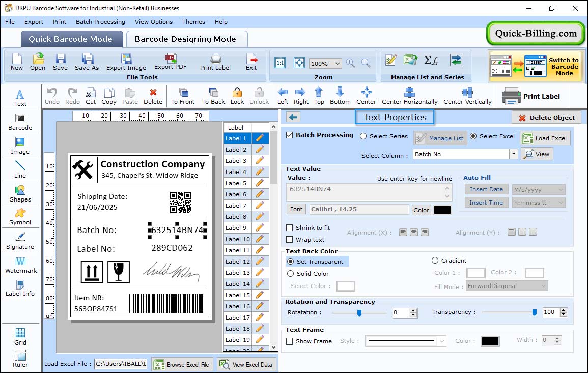
Task: Click black text Color swatch
Action: coord(442,210)
